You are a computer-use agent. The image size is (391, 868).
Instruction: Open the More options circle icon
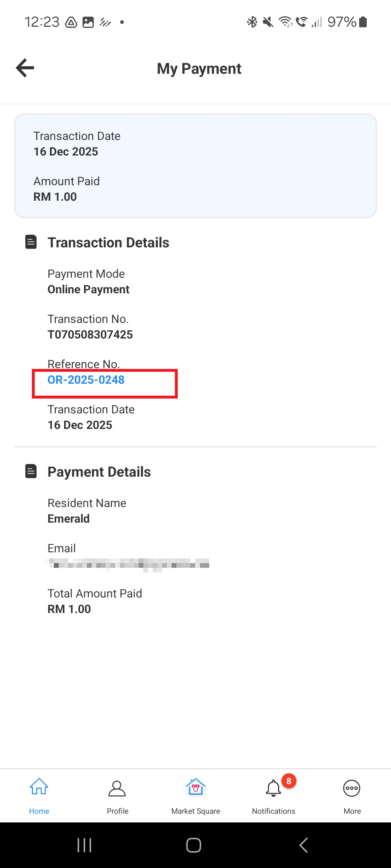coord(352,788)
